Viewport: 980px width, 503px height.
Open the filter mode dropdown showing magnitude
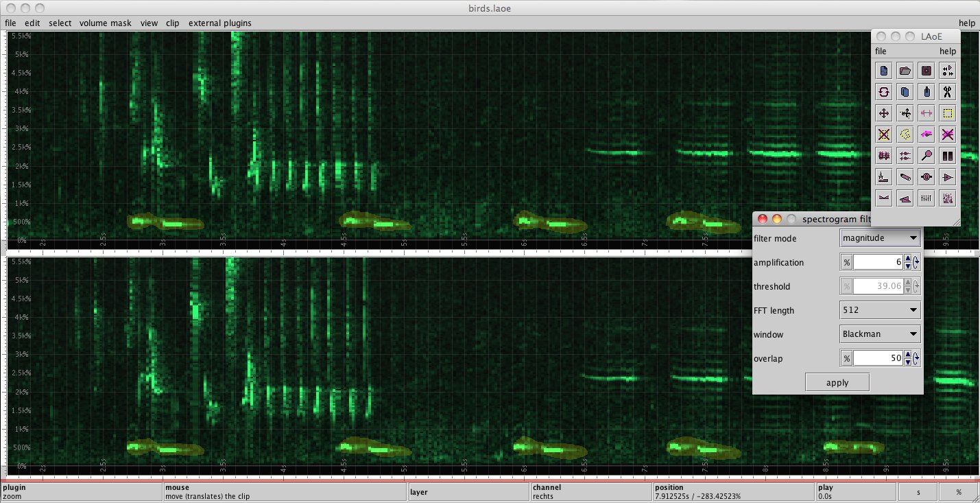pyautogui.click(x=881, y=238)
